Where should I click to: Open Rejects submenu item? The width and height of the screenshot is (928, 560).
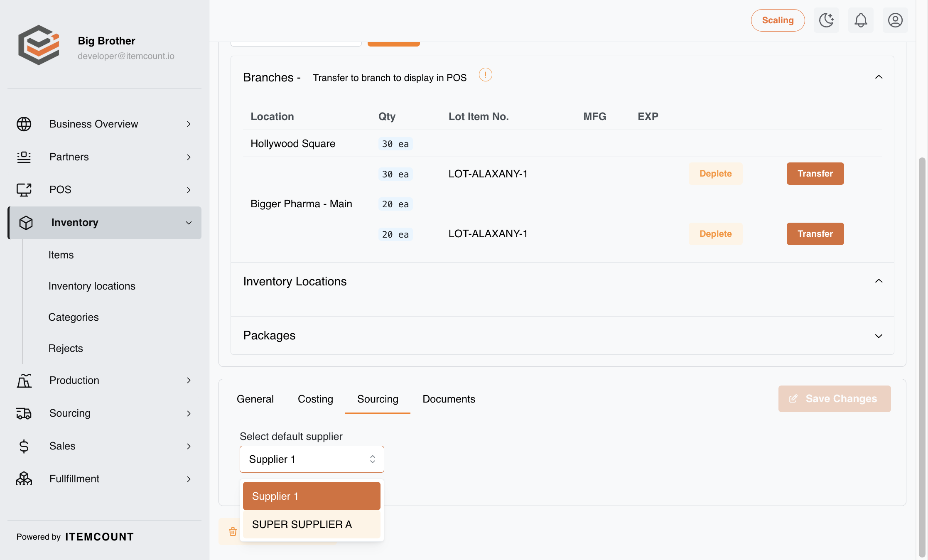point(66,348)
